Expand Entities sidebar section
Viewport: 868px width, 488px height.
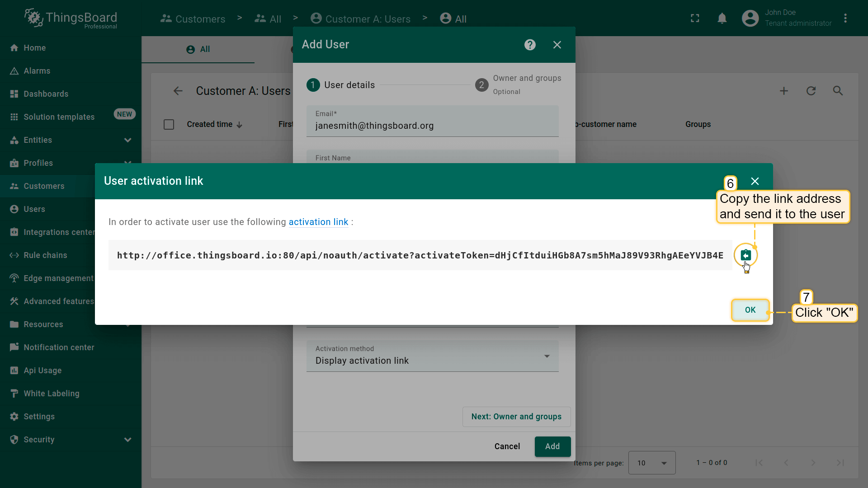(x=127, y=140)
